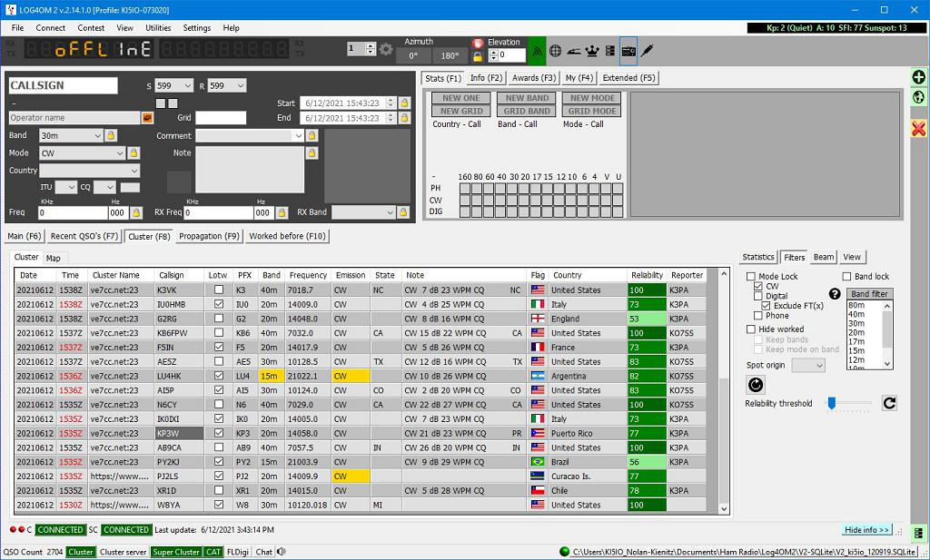Switch to the Awards (F3) tab
Image resolution: width=930 pixels, height=560 pixels.
(533, 78)
